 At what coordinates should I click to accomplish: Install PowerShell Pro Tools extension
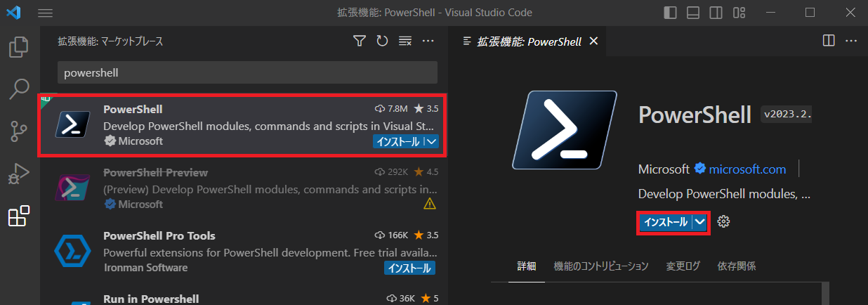pyautogui.click(x=410, y=268)
